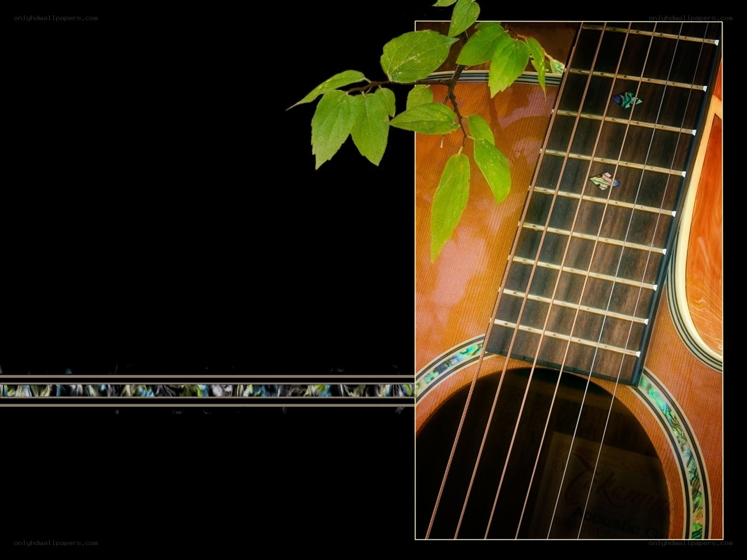The height and width of the screenshot is (560, 747).
Task: Click the framed acoustic guitar photo
Action: coord(569,280)
